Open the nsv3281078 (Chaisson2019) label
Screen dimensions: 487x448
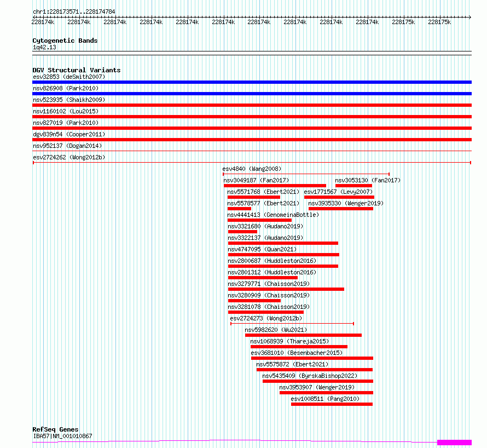coord(269,307)
